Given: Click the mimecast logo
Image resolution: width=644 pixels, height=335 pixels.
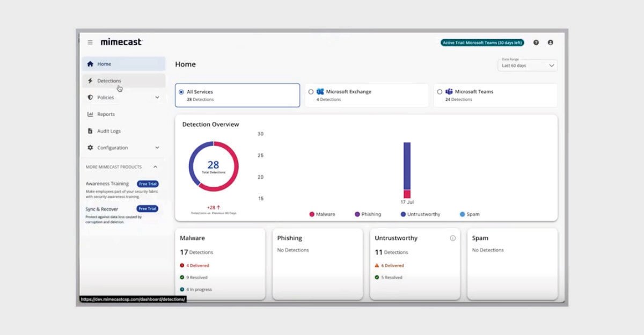Looking at the screenshot, I should [121, 42].
